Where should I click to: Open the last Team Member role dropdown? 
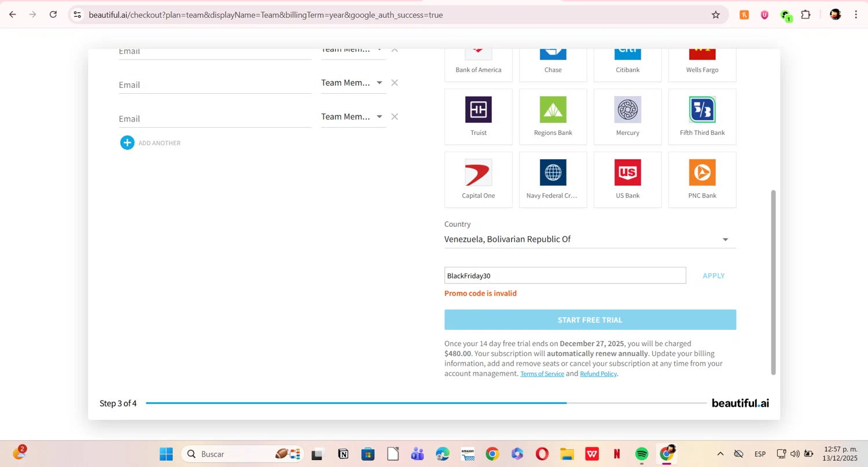point(354,117)
